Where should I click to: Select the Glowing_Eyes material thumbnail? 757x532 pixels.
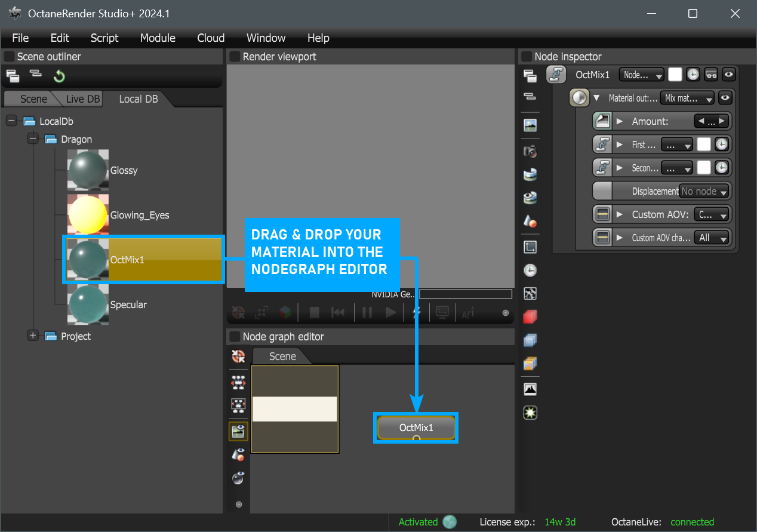coord(88,215)
